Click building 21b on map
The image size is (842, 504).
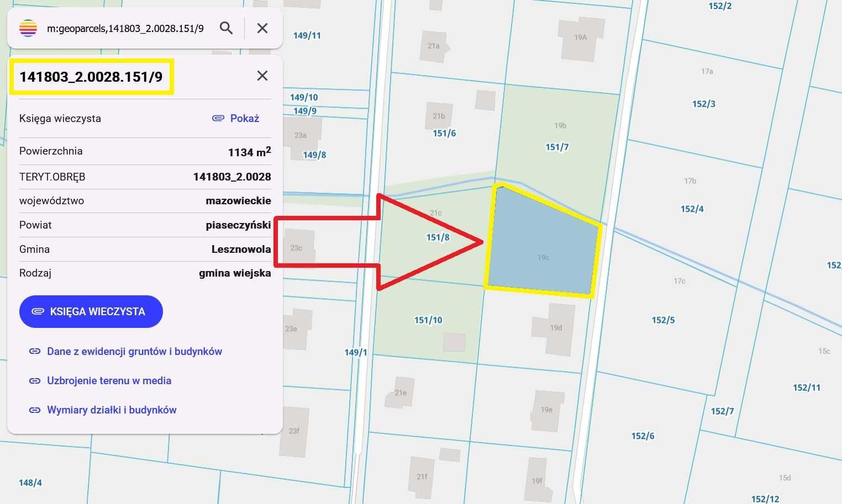tap(439, 116)
